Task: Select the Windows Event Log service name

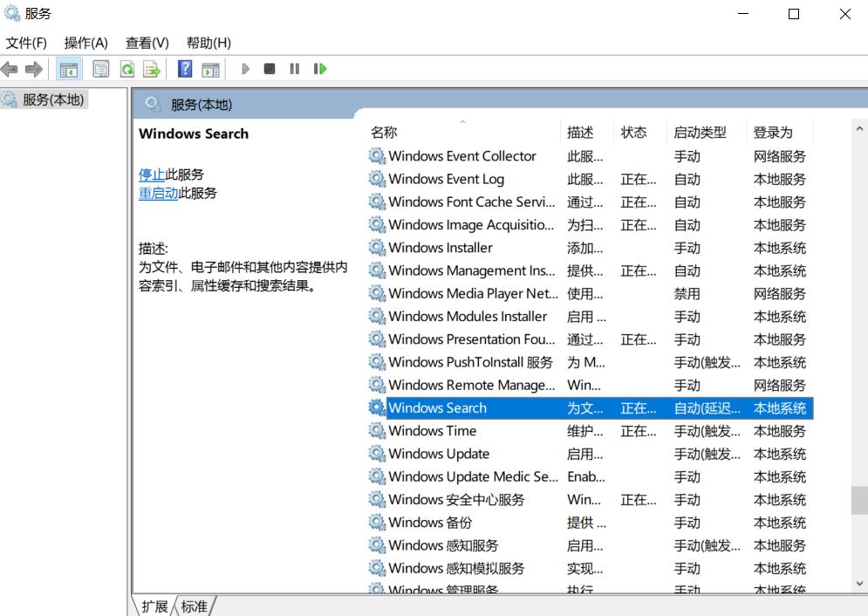Action: [446, 179]
